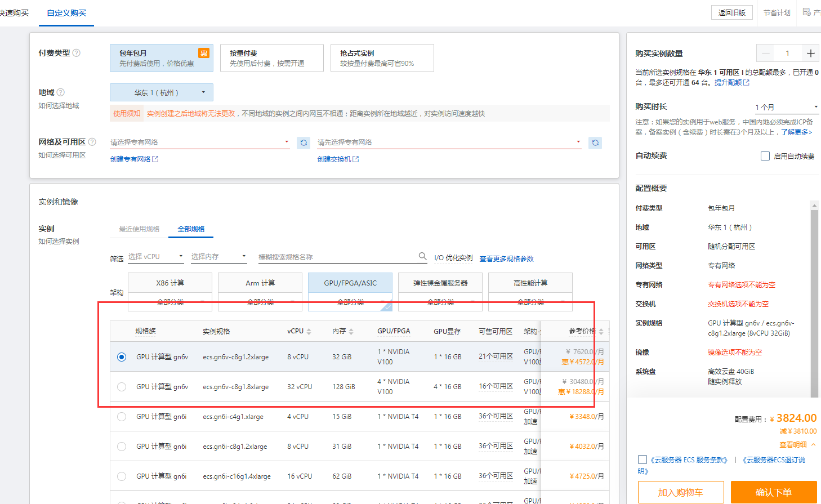The width and height of the screenshot is (821, 504).
Task: Open 地域 dropdown 华东1（杭州）
Action: [162, 92]
